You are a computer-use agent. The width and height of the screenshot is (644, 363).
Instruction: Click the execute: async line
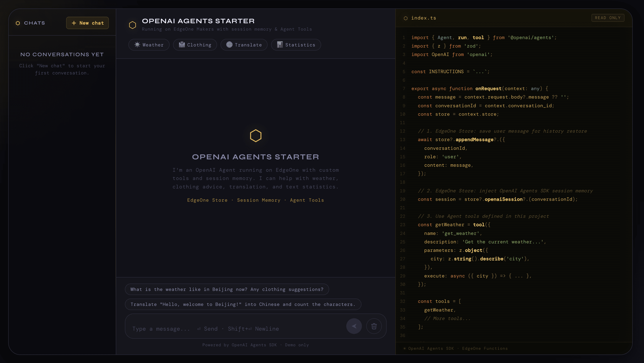478,276
